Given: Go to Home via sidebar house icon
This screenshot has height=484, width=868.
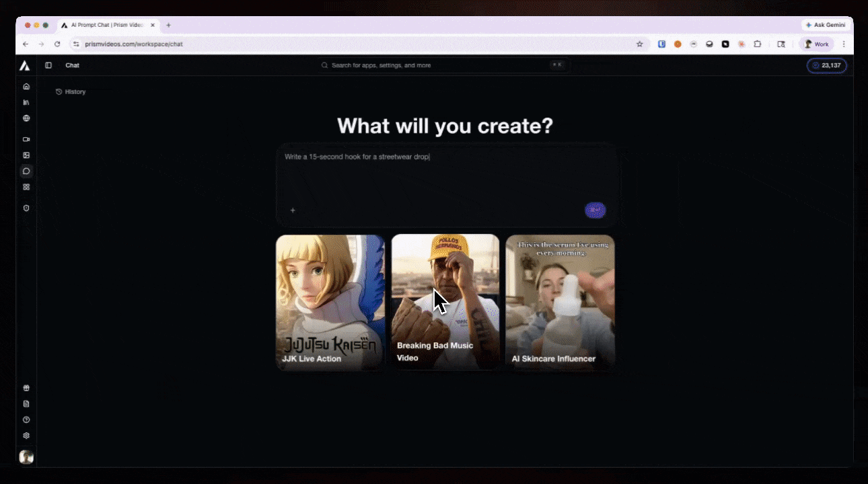Looking at the screenshot, I should pos(26,86).
